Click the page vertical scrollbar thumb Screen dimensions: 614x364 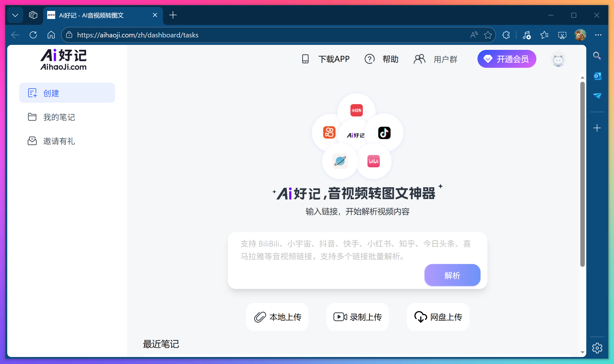tap(582, 174)
